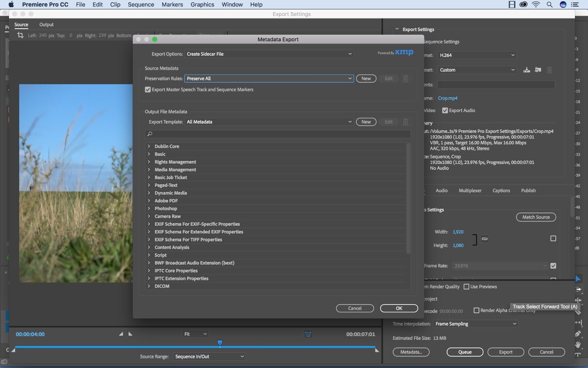Screen dimensions: 588x368
Task: Click the link width and height chain icon
Action: (x=485, y=238)
